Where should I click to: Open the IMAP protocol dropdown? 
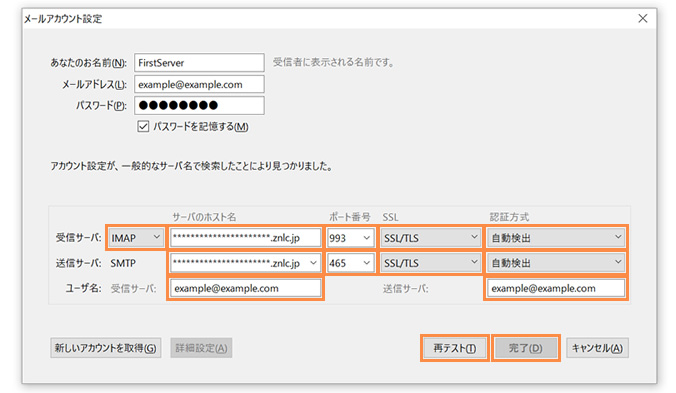[x=135, y=238]
